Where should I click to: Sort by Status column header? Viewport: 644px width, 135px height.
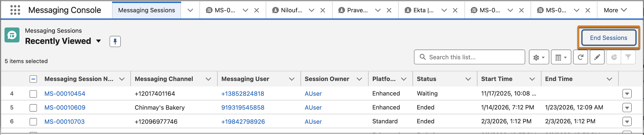[426, 79]
